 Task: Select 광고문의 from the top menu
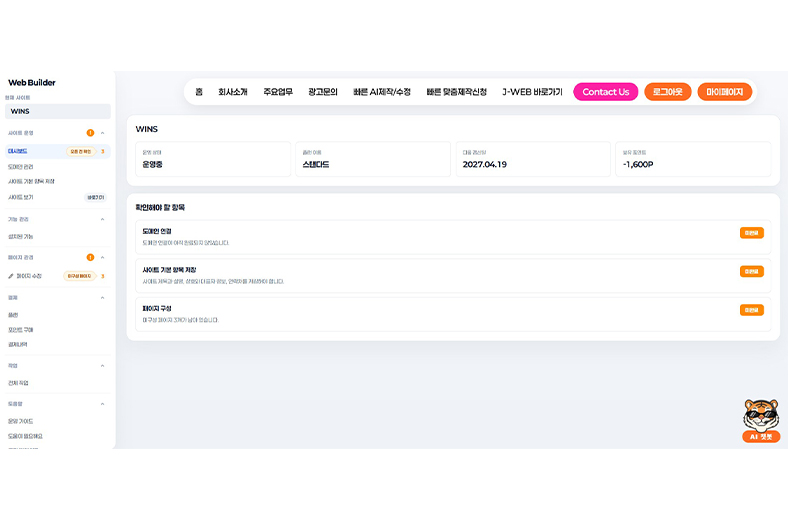pyautogui.click(x=323, y=92)
